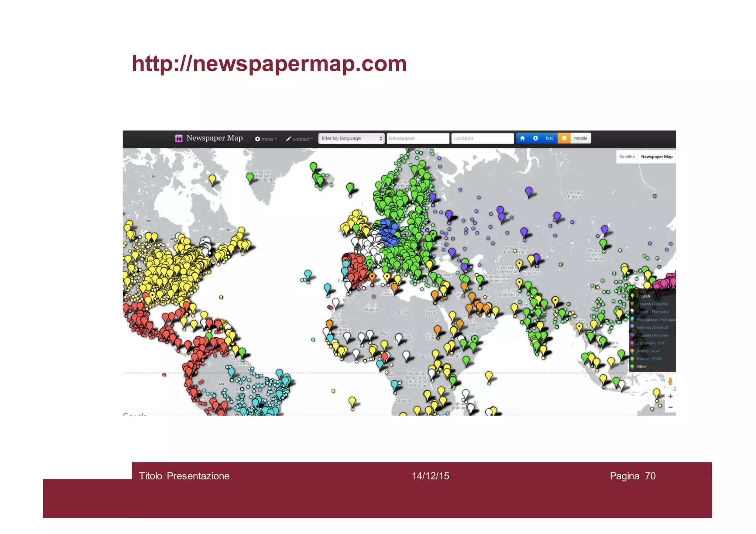756x534 pixels.
Task: Click the blue home icon button
Action: point(522,138)
